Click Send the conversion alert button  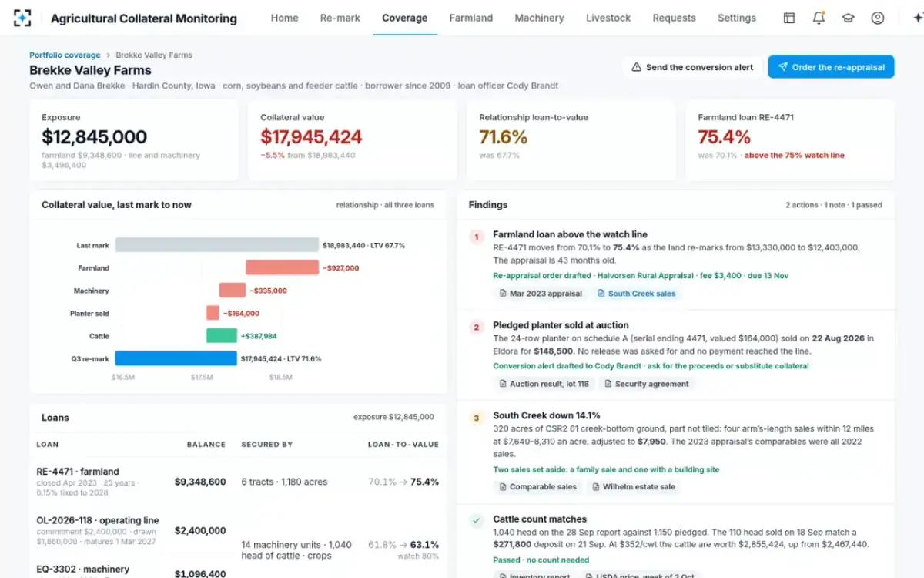coord(692,67)
